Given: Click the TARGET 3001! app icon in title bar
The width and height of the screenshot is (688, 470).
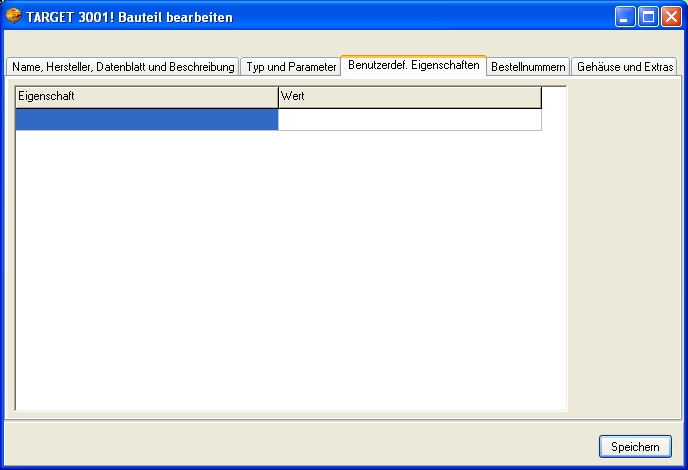Looking at the screenshot, I should [14, 16].
